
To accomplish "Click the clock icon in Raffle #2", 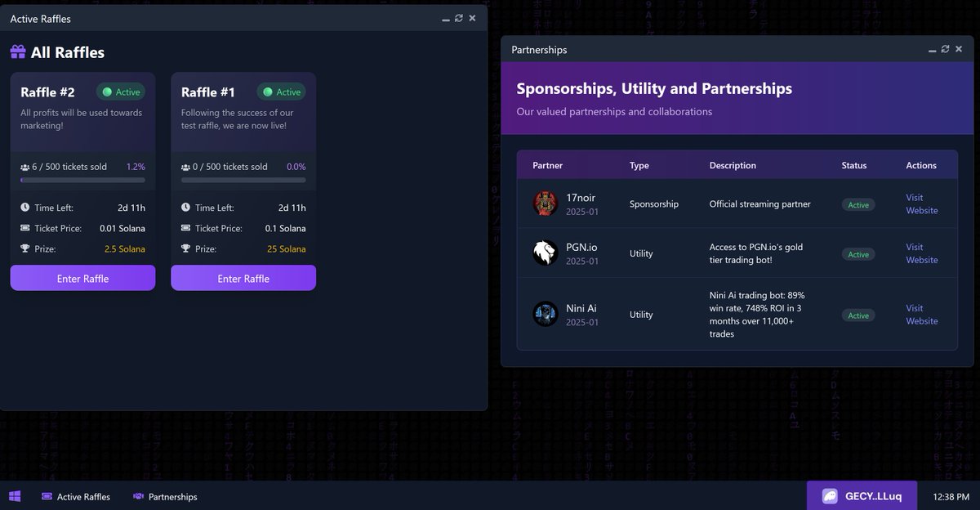I will (x=25, y=208).
